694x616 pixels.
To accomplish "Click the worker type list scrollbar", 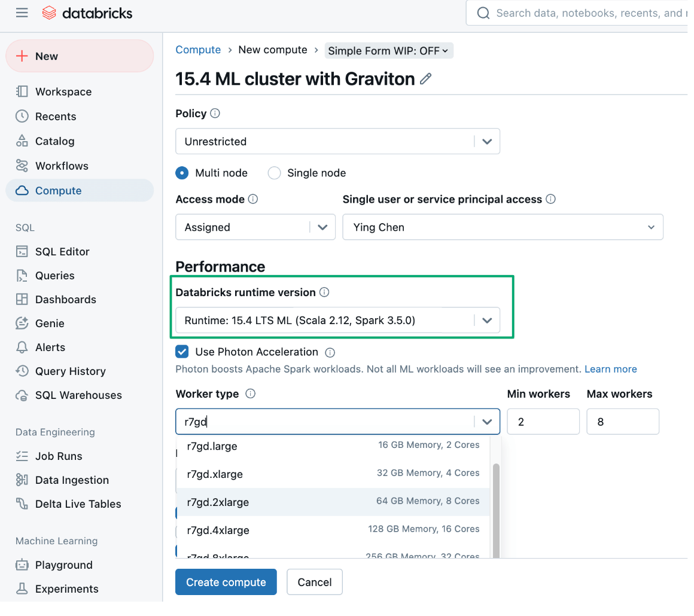I will coord(495,508).
